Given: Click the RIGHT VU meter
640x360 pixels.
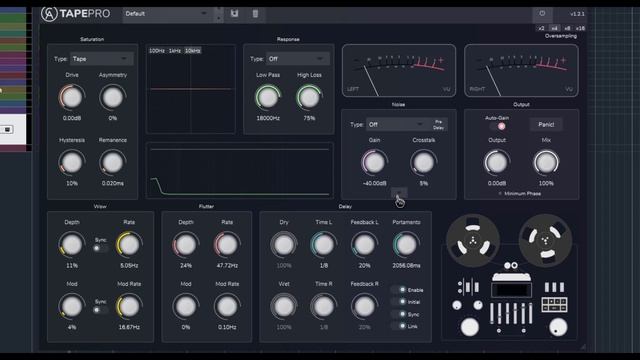Looking at the screenshot, I should point(521,71).
